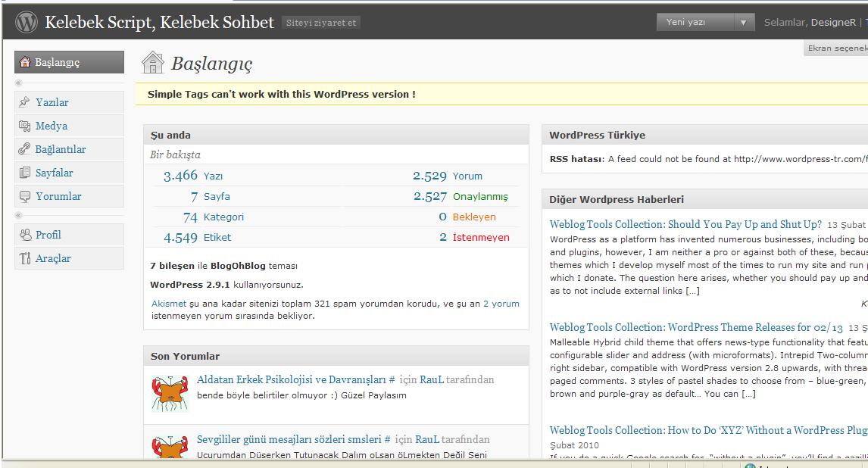Open Aldatan Erkek Psikolojisi ve Davranışları # link
Screen dimensions: 868x468
[296, 379]
